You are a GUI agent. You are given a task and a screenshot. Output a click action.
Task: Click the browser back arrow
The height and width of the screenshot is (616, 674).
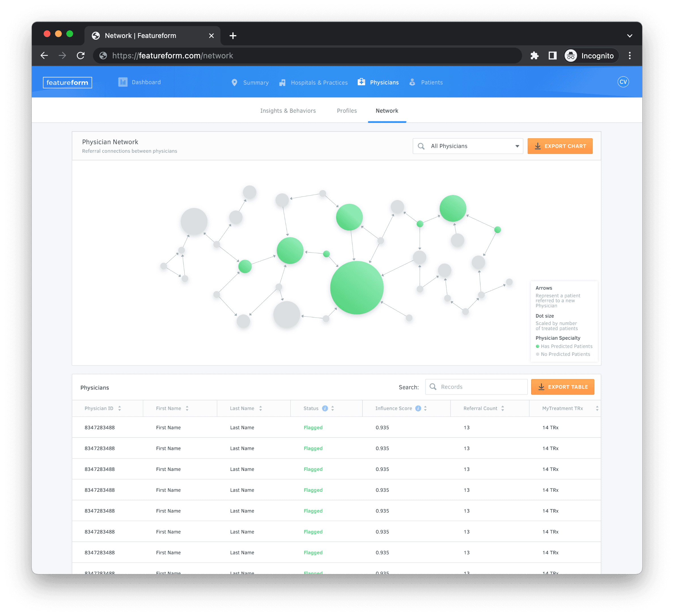click(44, 56)
